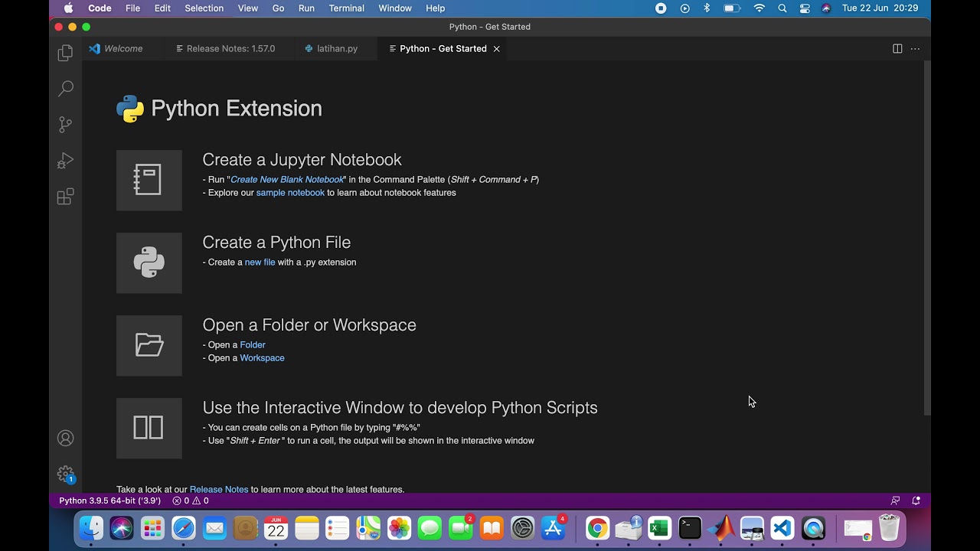Open the Explorer view in activity bar
The width and height of the screenshot is (980, 551).
pyautogui.click(x=66, y=54)
